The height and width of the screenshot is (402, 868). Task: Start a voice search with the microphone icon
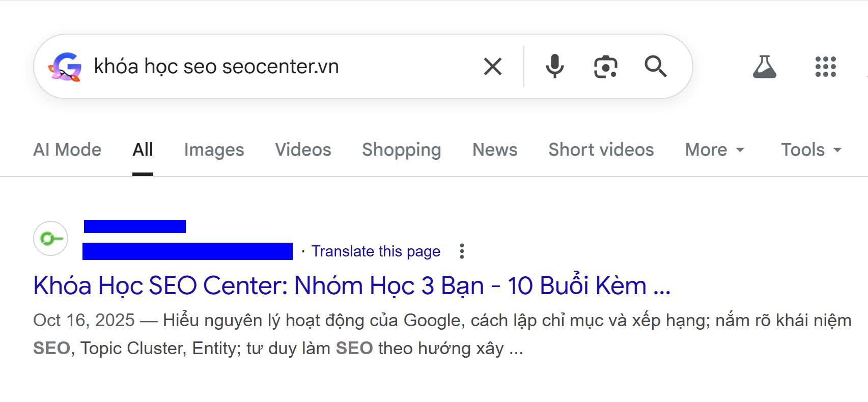tap(554, 66)
